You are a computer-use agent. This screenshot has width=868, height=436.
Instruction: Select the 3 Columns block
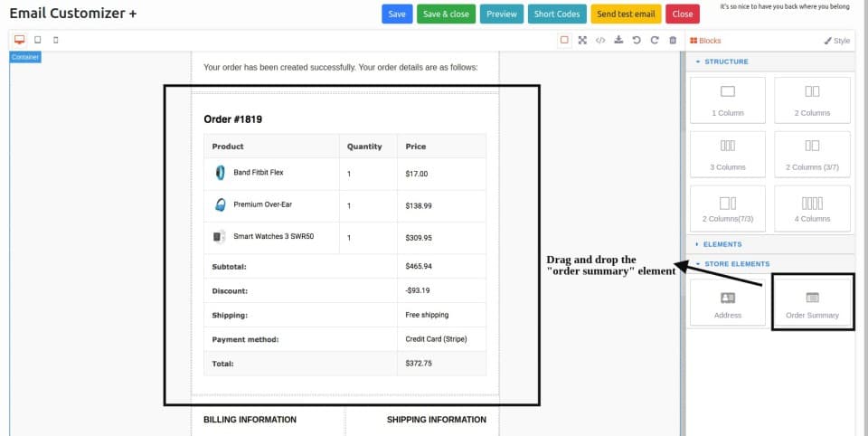point(727,155)
